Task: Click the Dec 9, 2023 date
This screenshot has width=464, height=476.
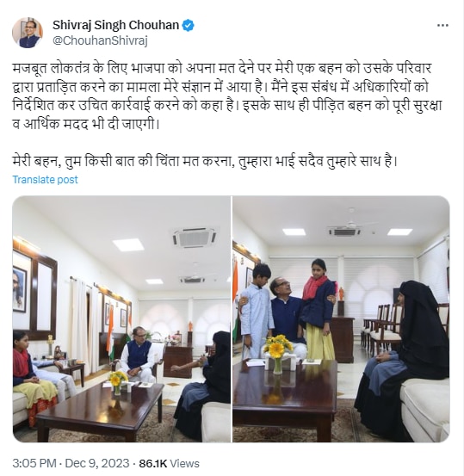Action: coord(97,464)
